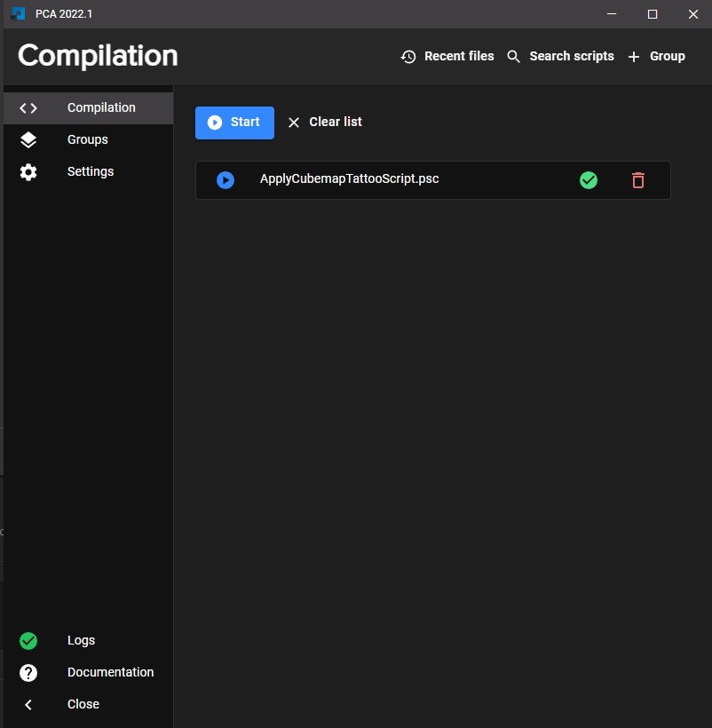Image resolution: width=712 pixels, height=728 pixels.
Task: Maximize the PCA 2022.1 window
Action: click(x=653, y=14)
